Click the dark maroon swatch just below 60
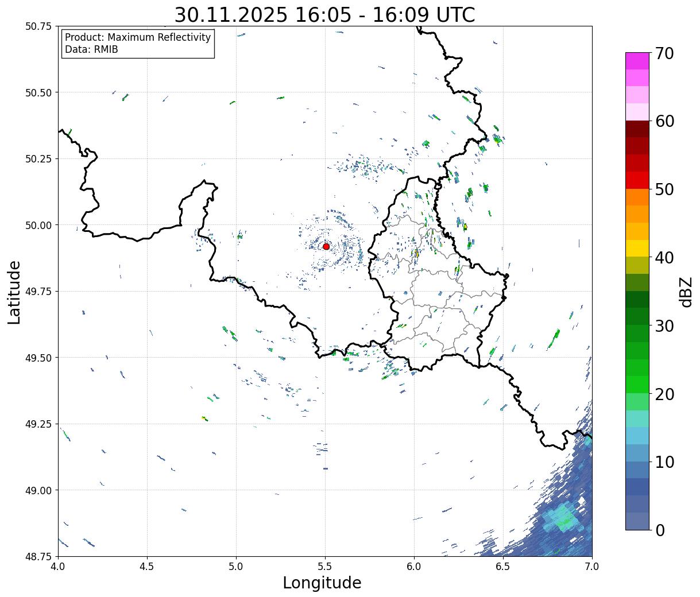 (x=637, y=129)
